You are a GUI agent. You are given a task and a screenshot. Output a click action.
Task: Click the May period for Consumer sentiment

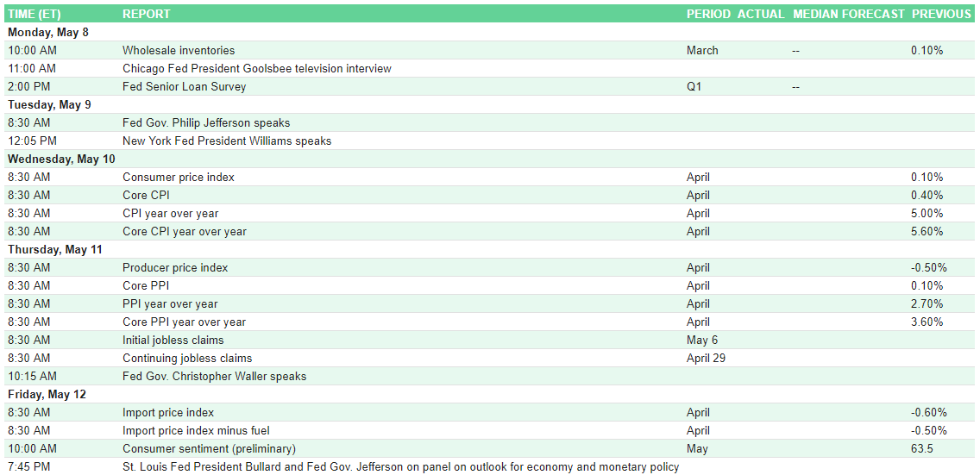click(697, 449)
